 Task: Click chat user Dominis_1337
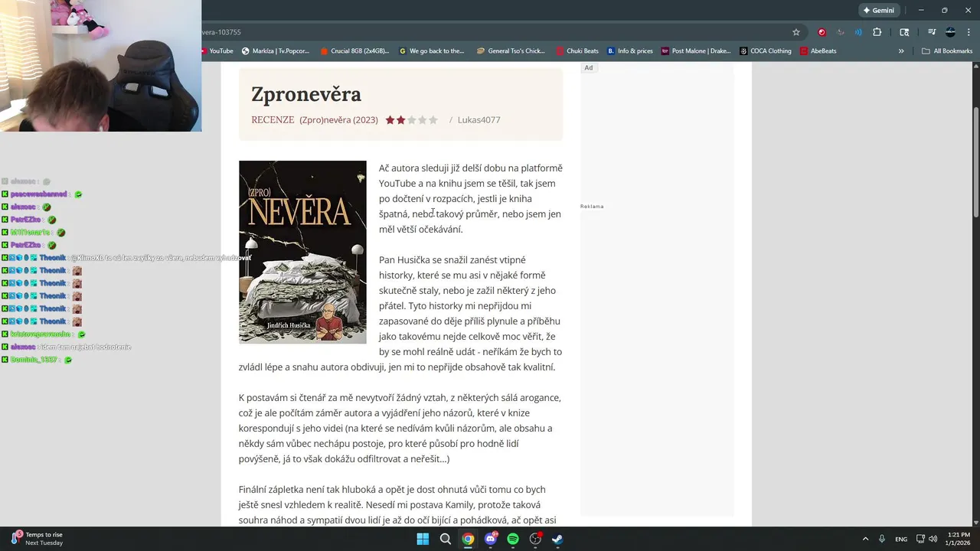click(34, 360)
